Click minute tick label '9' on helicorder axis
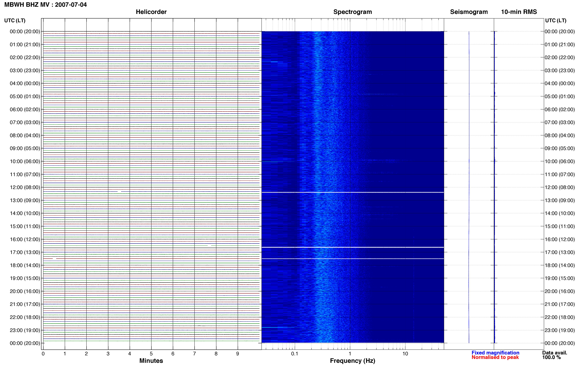Screen dimensions: 588x368 click(237, 354)
